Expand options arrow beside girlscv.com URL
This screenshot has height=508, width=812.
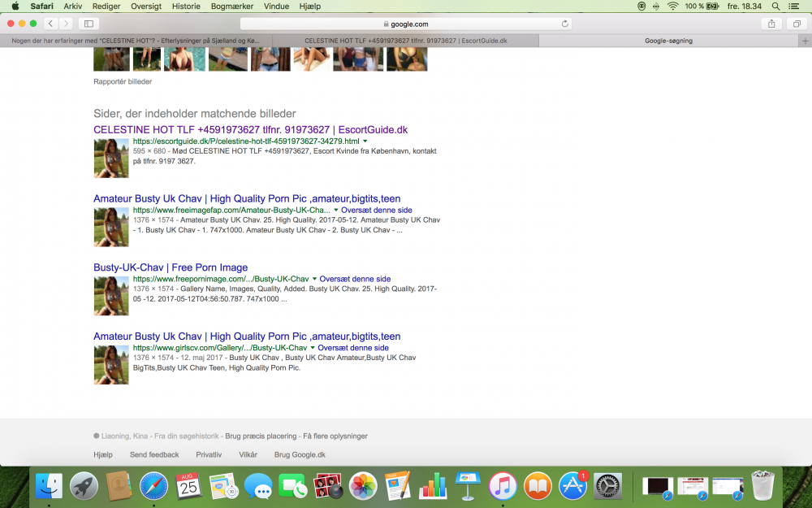coord(313,348)
